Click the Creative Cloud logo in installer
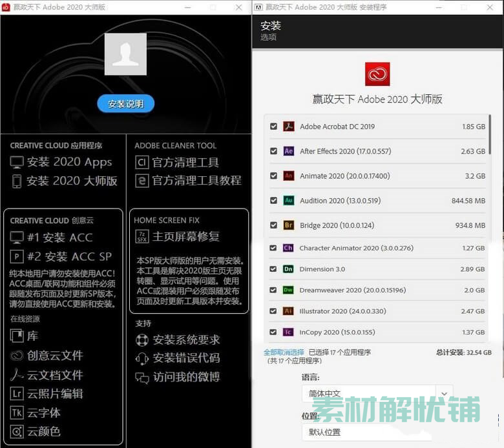This screenshot has height=448, width=504. tap(377, 74)
